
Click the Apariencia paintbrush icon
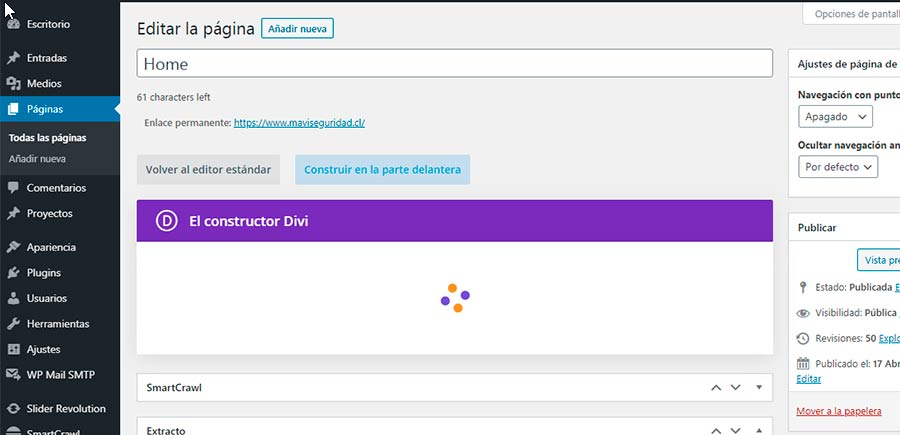(x=13, y=247)
